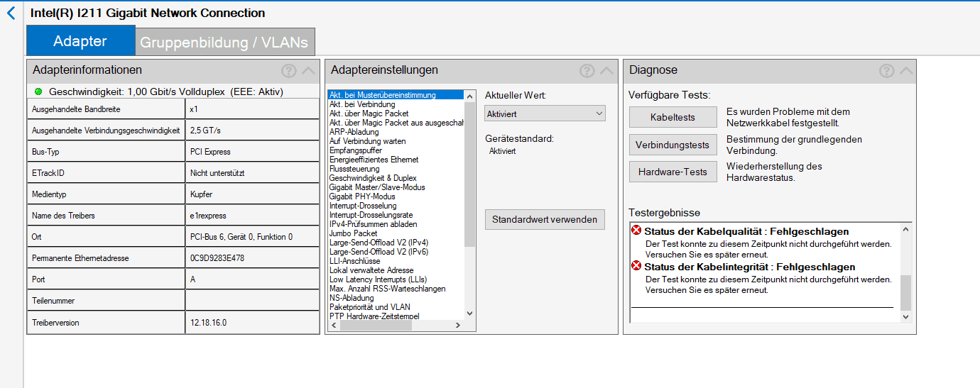Open the Gruppenbildung / VLANs tab
Viewport: 980px width, 388px height.
(x=224, y=43)
